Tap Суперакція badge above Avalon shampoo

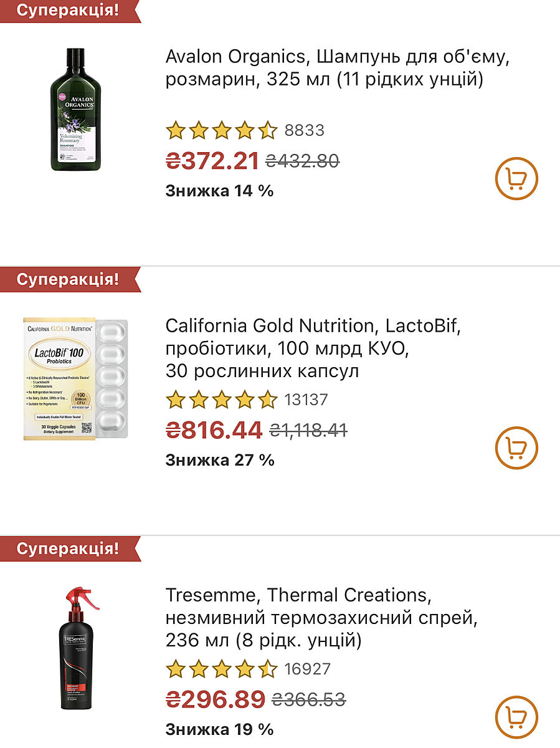(x=67, y=11)
